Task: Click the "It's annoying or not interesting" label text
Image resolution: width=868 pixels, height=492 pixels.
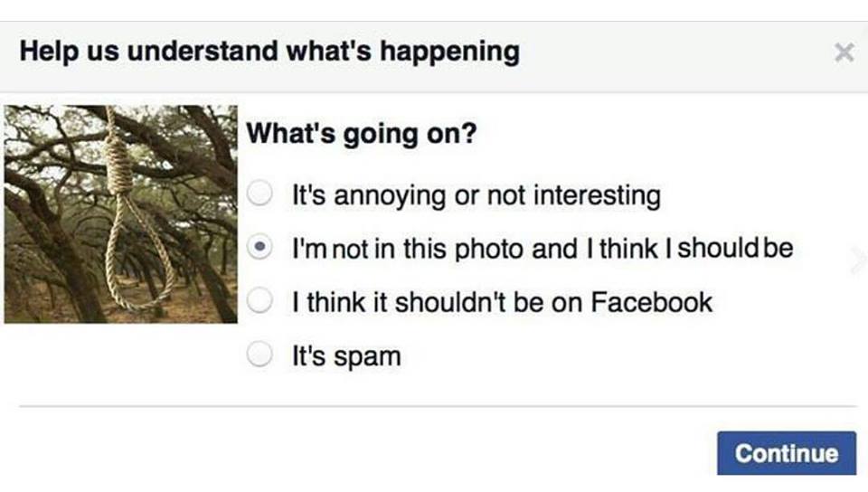Action: click(x=476, y=195)
